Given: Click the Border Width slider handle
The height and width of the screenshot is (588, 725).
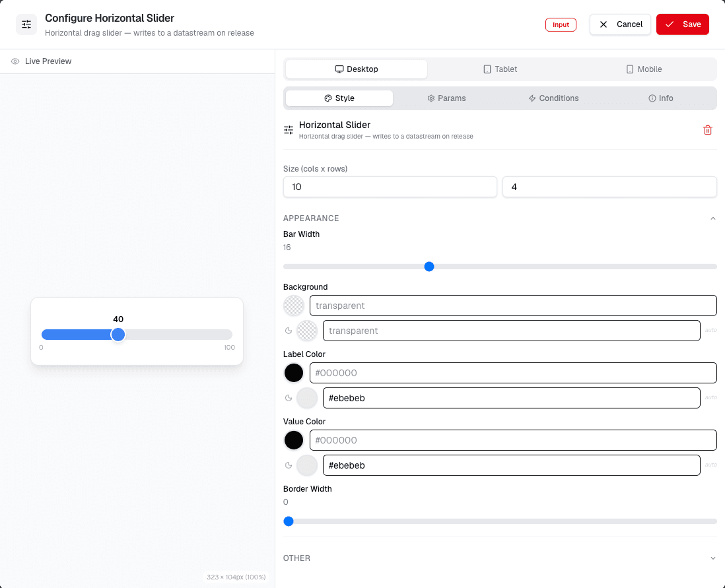Looking at the screenshot, I should [x=289, y=521].
